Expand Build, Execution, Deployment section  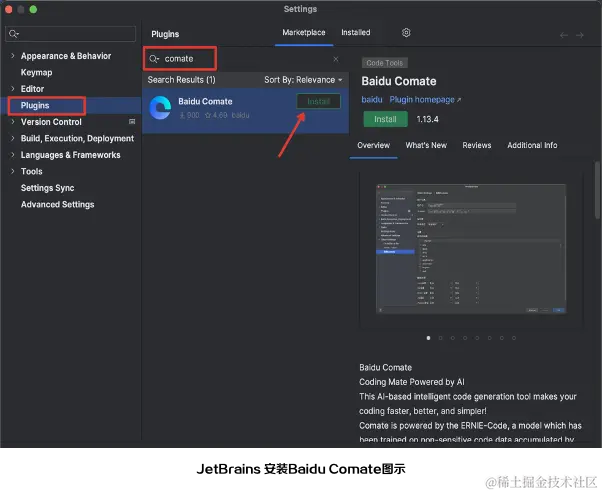[13, 138]
